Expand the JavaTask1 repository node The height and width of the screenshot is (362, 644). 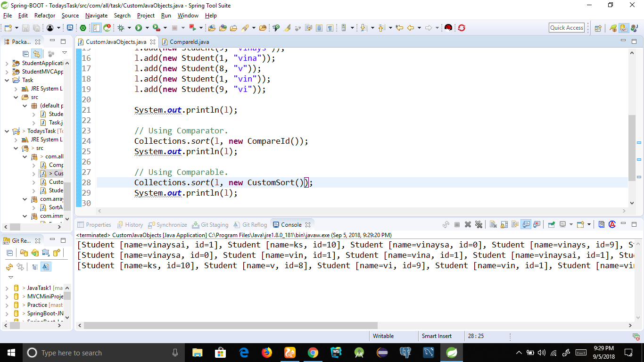pyautogui.click(x=7, y=288)
